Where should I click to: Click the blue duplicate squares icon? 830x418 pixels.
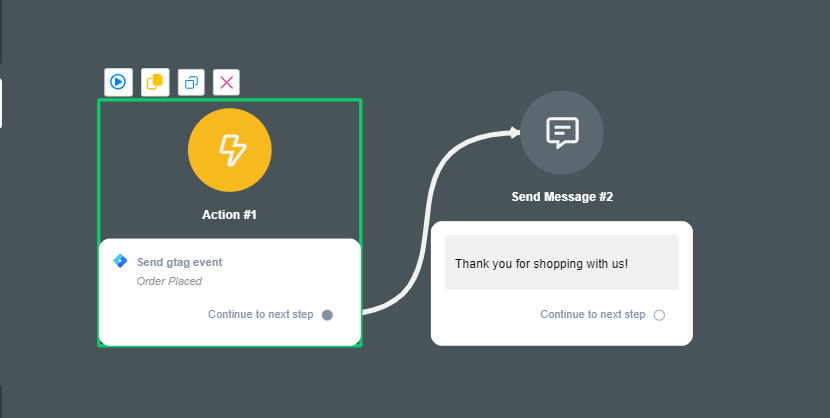pyautogui.click(x=191, y=82)
